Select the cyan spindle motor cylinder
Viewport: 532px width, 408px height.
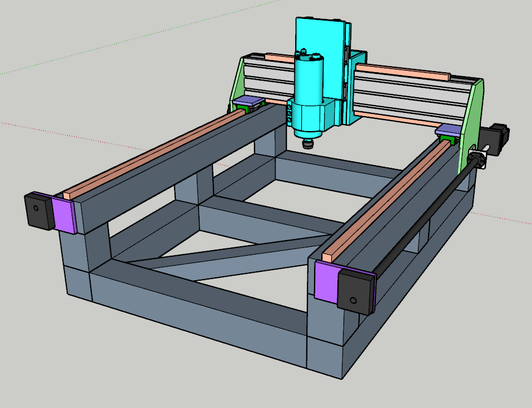[307, 78]
